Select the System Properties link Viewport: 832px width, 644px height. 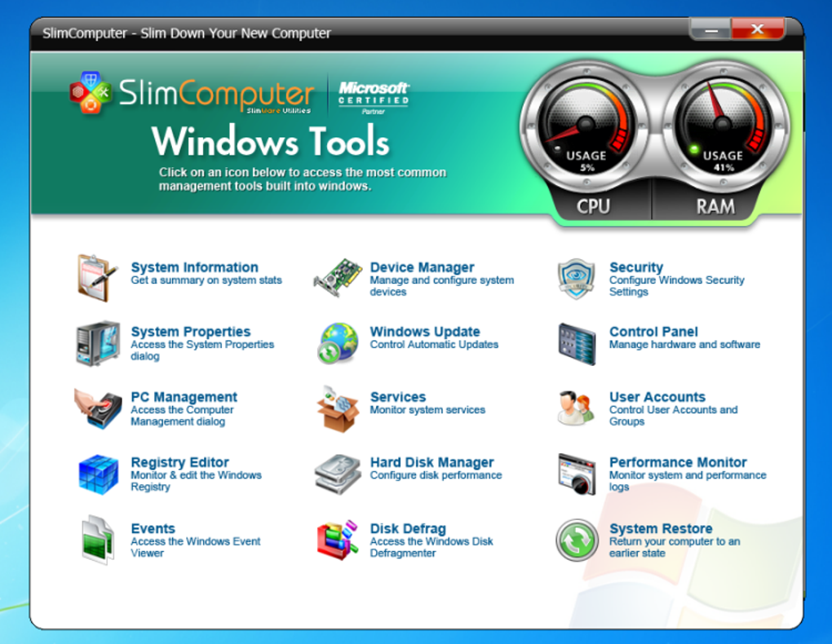pos(191,332)
